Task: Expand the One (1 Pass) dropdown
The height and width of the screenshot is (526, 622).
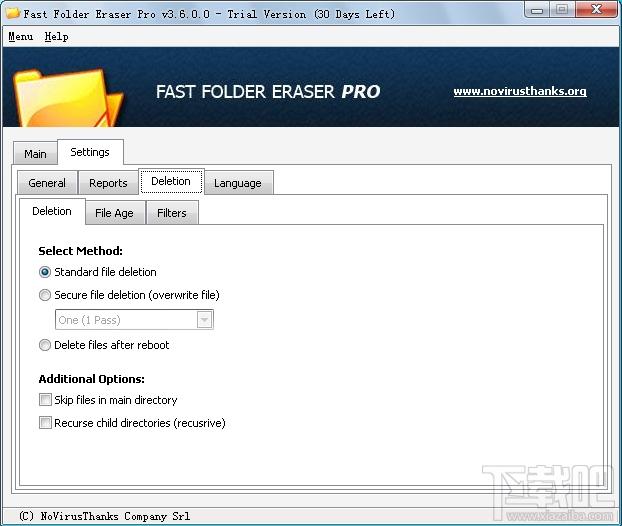Action: click(204, 320)
